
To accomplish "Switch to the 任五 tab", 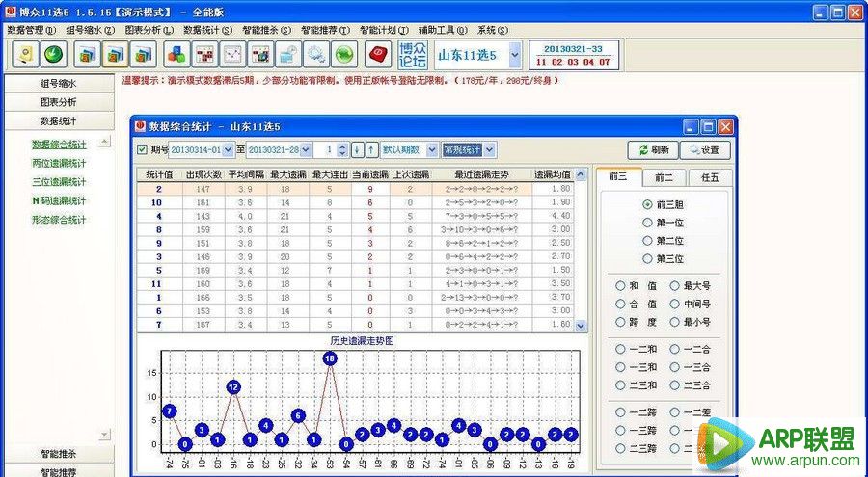I will pyautogui.click(x=710, y=177).
